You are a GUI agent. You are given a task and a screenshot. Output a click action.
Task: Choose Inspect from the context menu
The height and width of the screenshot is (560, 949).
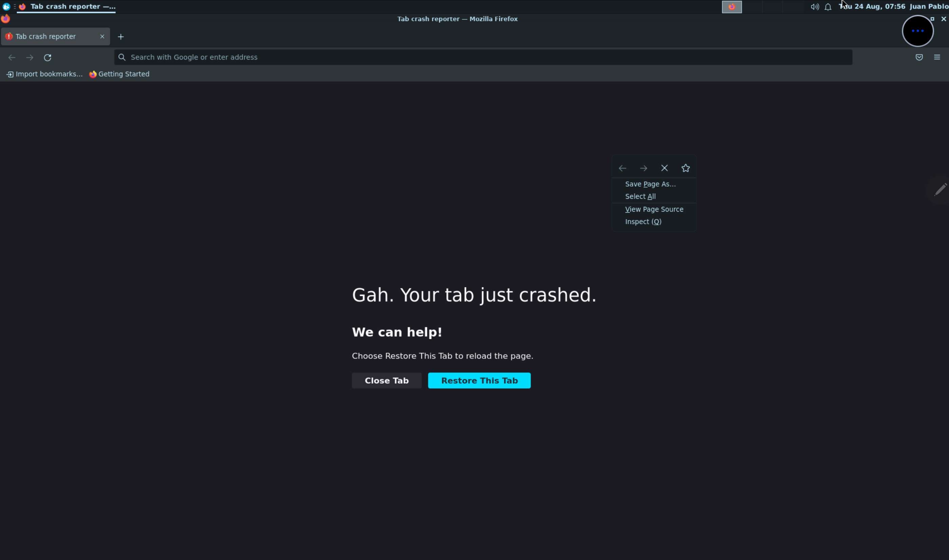point(643,222)
